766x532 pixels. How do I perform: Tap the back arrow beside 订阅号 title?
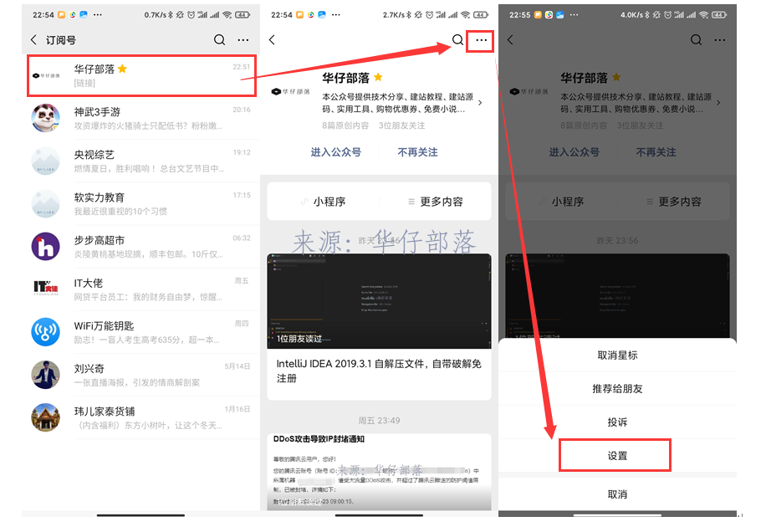coord(33,40)
